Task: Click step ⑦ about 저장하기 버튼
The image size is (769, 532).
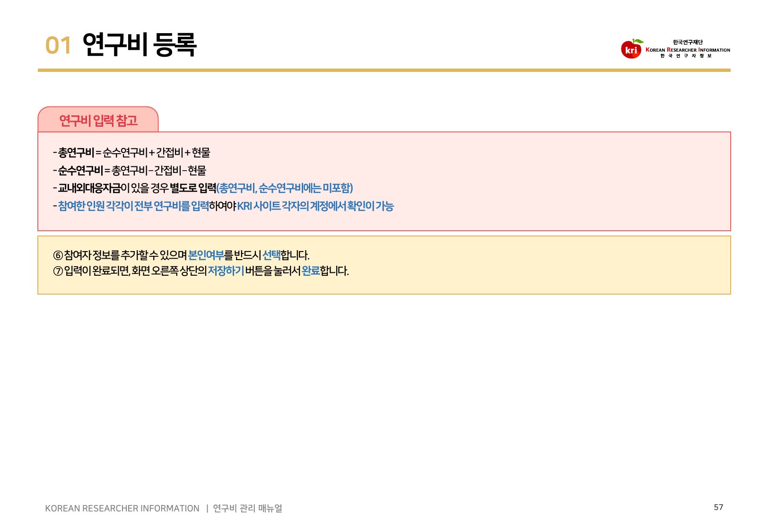Action: (201, 271)
